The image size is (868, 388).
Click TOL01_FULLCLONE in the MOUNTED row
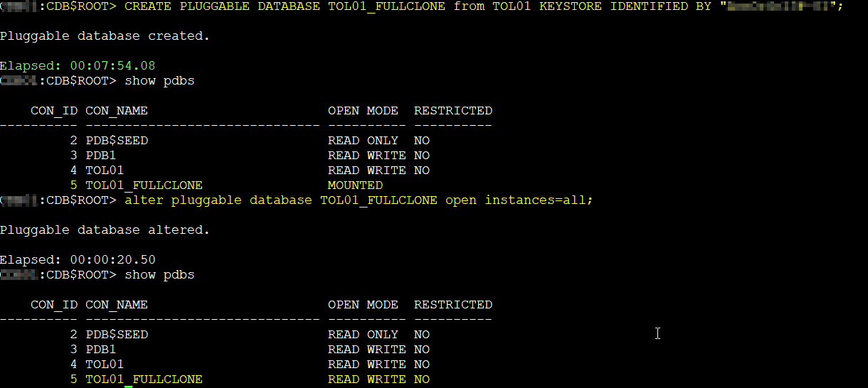[x=144, y=185]
